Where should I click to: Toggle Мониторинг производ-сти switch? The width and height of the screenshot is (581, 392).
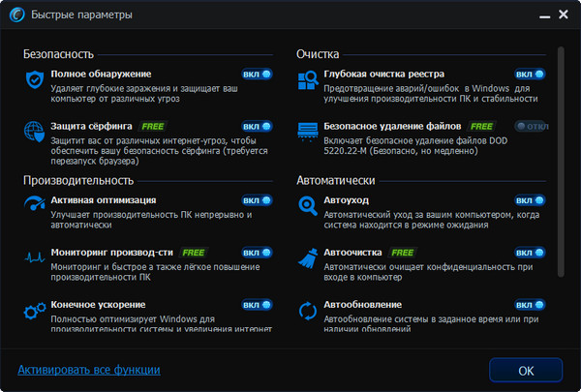257,253
